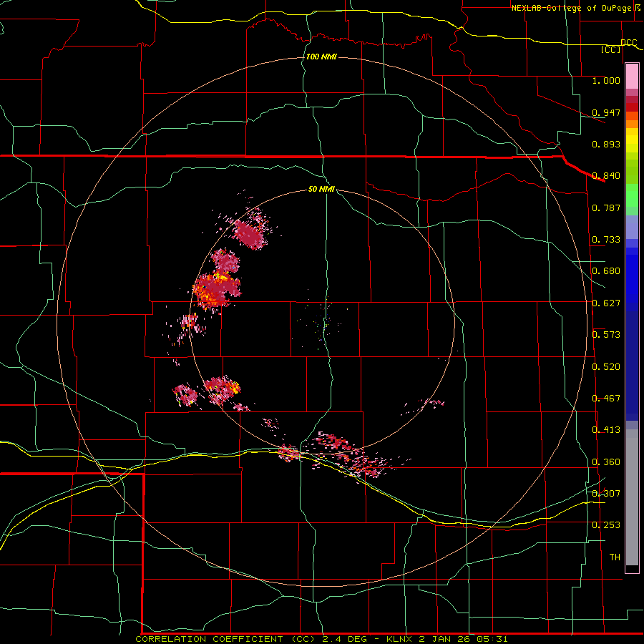Click the [CC] legend title

[x=611, y=49]
